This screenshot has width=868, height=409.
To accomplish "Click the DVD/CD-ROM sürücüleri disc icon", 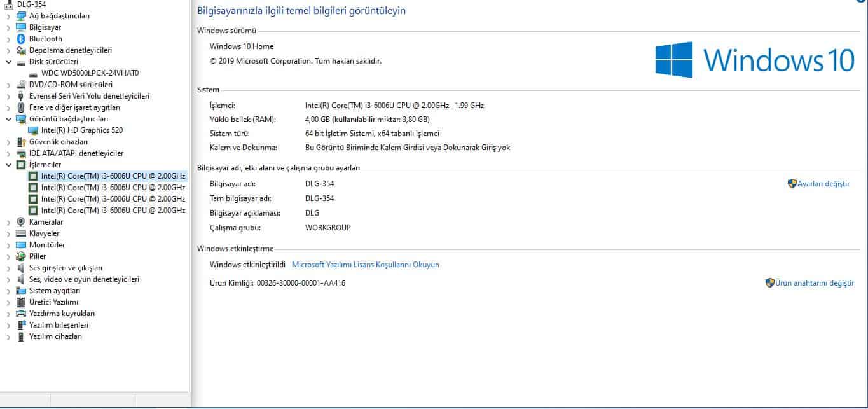I will point(21,85).
